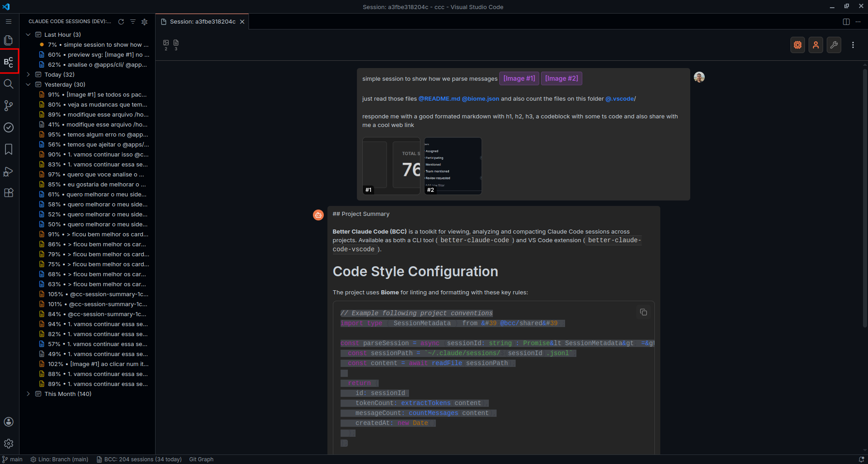868x464 pixels.
Task: Filter the sessions list
Action: tap(132, 21)
